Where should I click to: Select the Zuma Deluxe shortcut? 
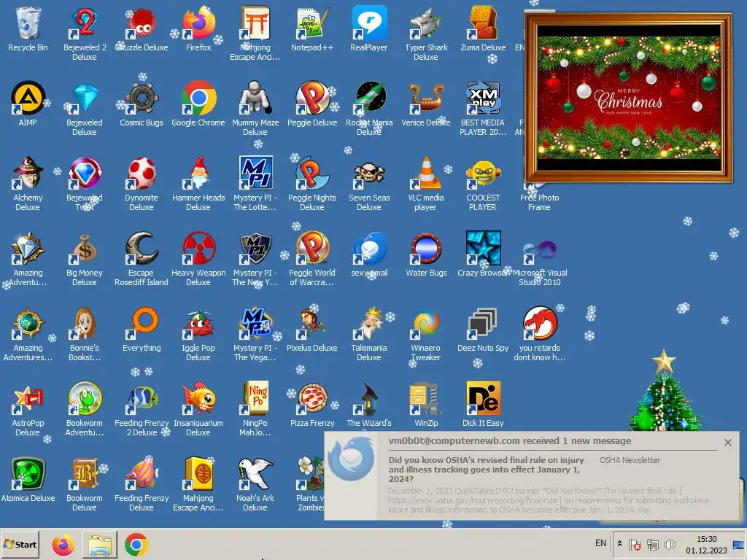pyautogui.click(x=483, y=23)
